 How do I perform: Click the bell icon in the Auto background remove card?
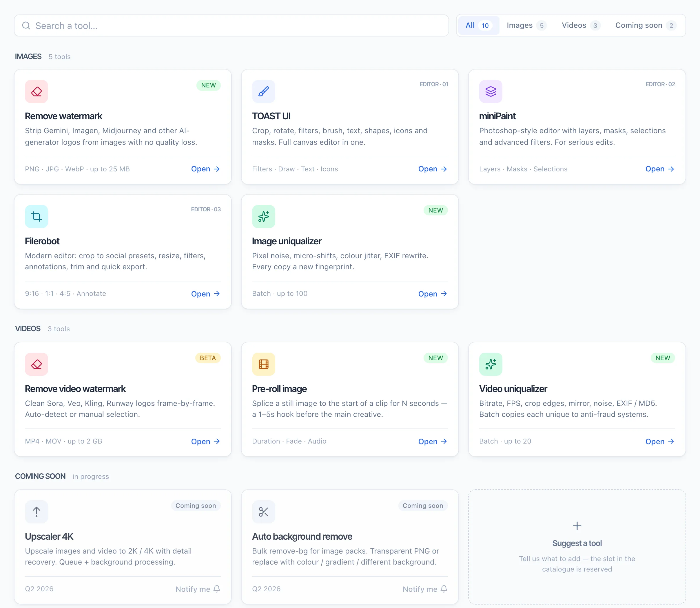(x=444, y=589)
